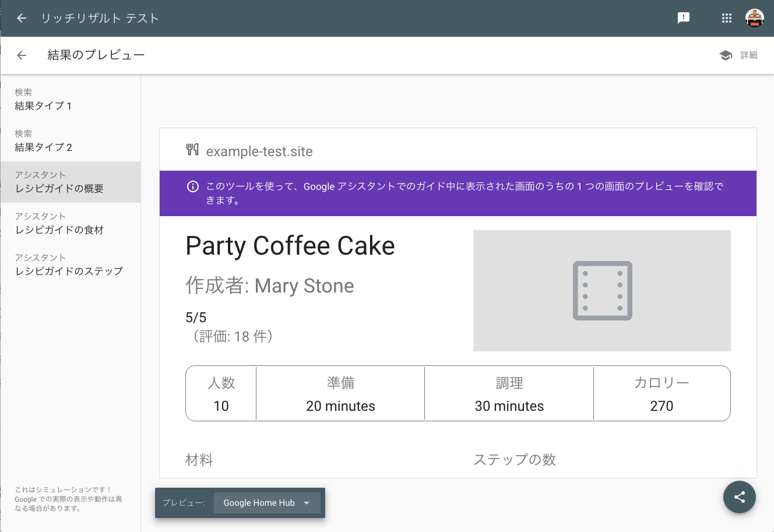Viewport: 774px width, 532px height.
Task: Select 検索 結果タイプ 1 in sidebar
Action: tap(70, 100)
